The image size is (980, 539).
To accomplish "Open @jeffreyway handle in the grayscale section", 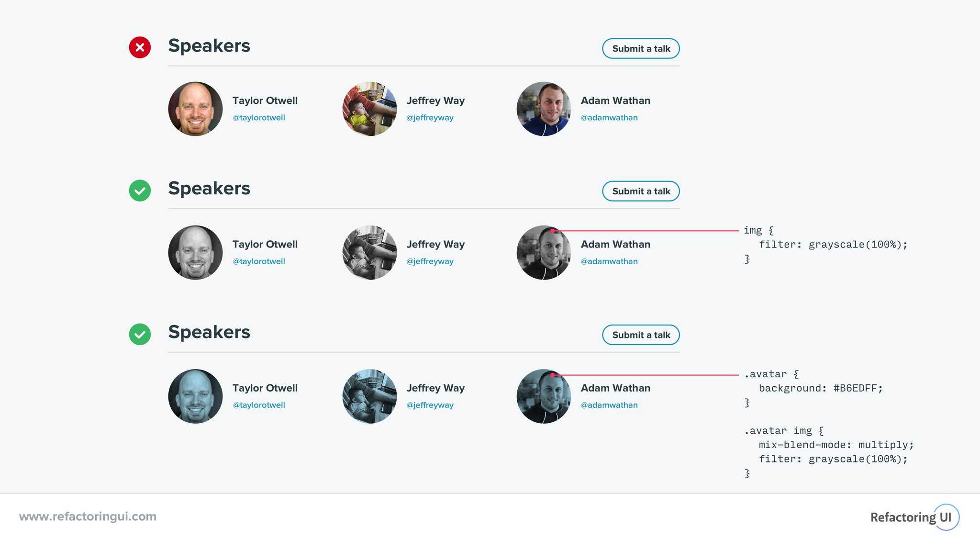I will (430, 261).
